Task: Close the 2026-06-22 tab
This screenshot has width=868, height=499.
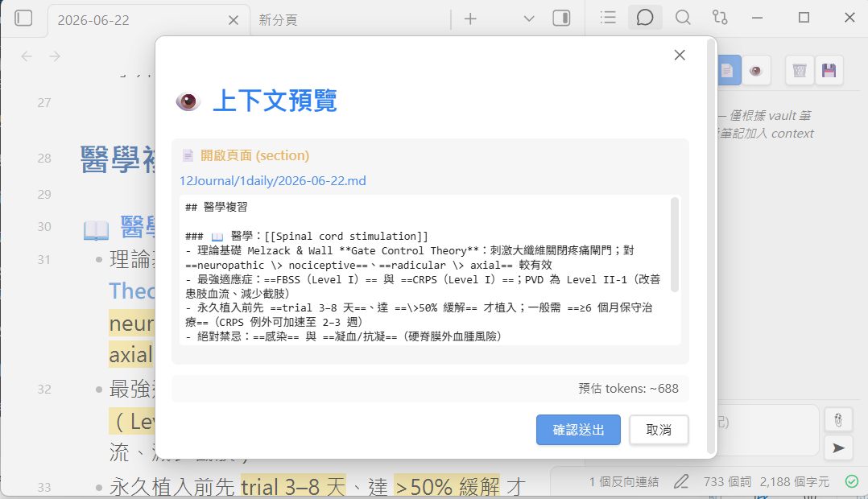Action: pyautogui.click(x=233, y=20)
